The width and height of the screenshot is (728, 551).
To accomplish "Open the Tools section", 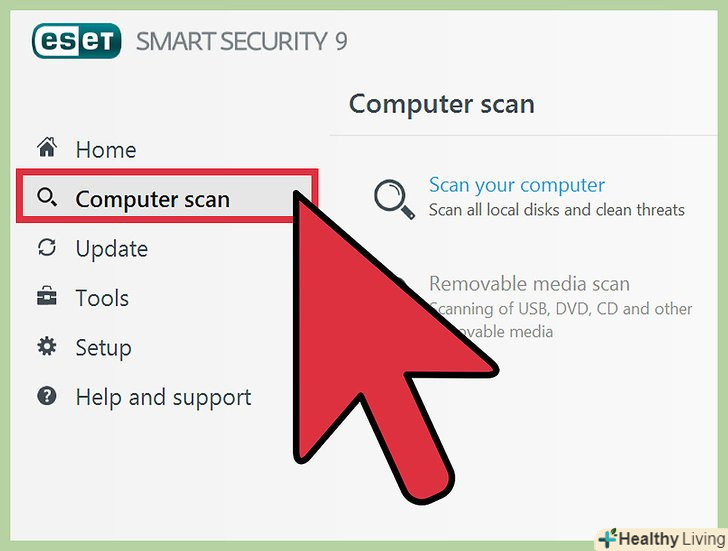I will click(x=102, y=298).
